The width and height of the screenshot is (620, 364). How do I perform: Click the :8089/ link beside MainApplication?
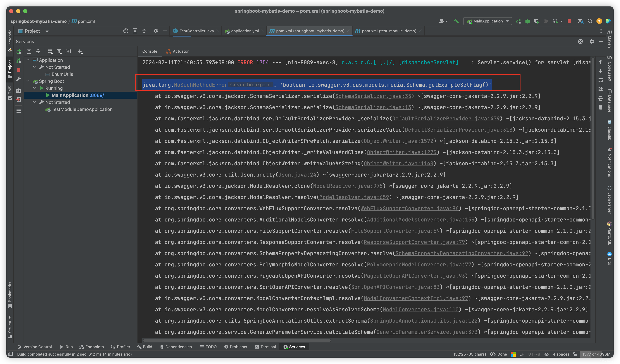point(97,95)
